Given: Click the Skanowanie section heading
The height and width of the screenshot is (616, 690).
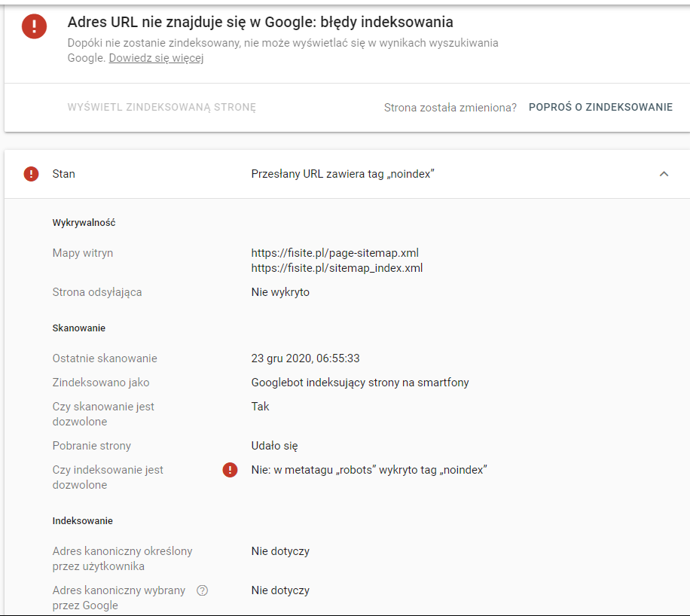Looking at the screenshot, I should pyautogui.click(x=79, y=328).
